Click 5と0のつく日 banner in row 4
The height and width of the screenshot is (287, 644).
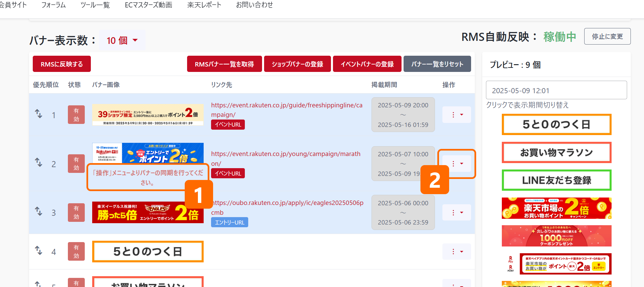pyautogui.click(x=148, y=252)
